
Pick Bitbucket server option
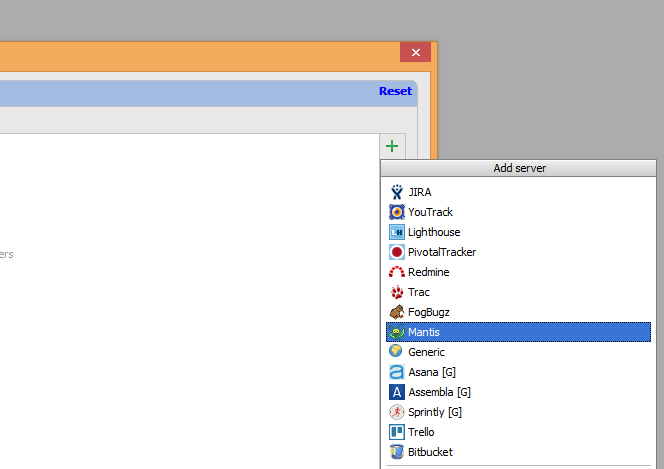point(518,452)
